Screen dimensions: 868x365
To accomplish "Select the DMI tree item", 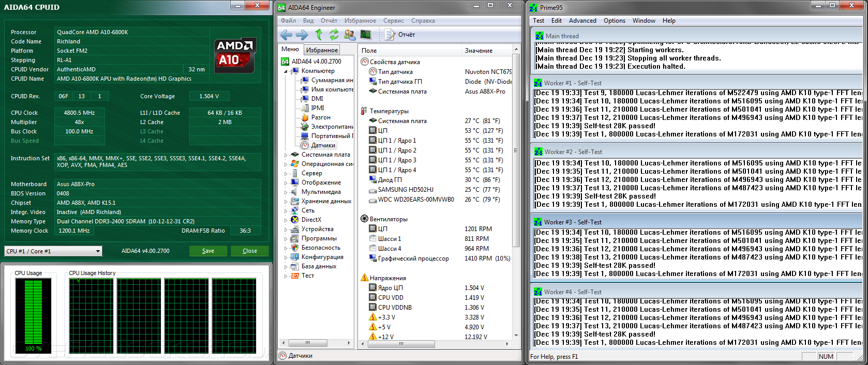I will (x=312, y=99).
